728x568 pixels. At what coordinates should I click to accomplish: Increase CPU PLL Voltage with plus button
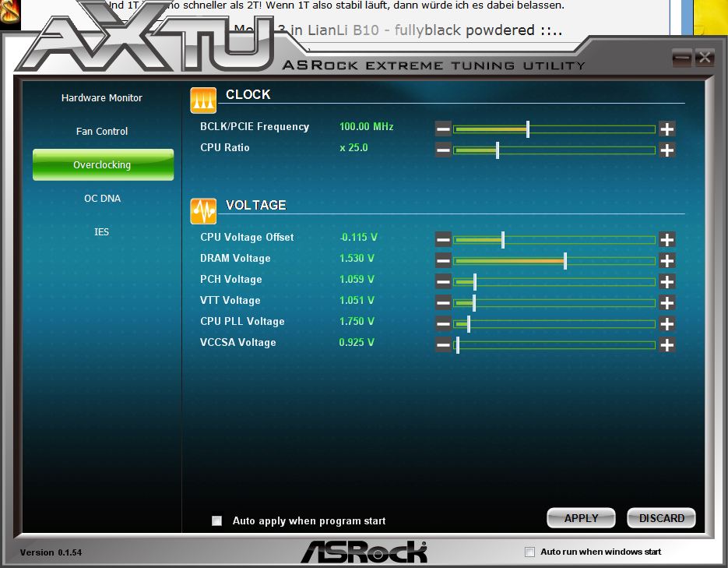[666, 323]
